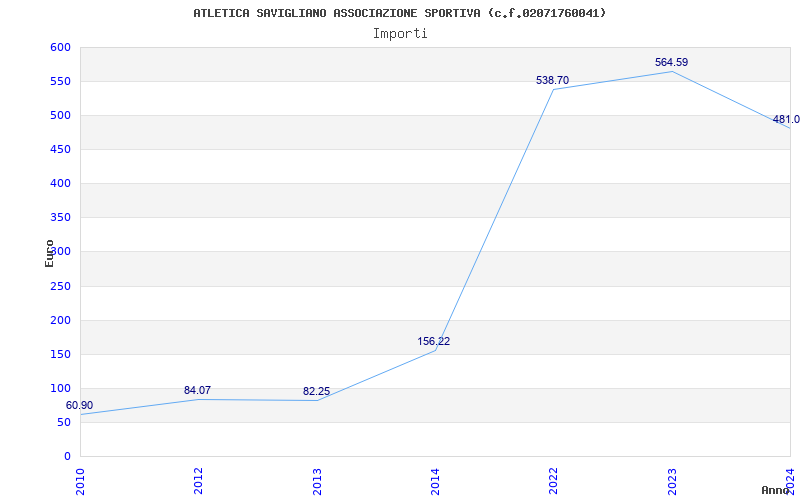
Task: Click the 50 y-axis tick label
Action: [63, 422]
